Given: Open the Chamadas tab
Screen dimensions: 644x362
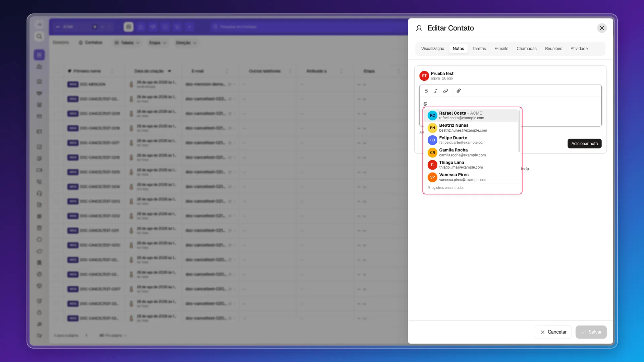Looking at the screenshot, I should 526,49.
